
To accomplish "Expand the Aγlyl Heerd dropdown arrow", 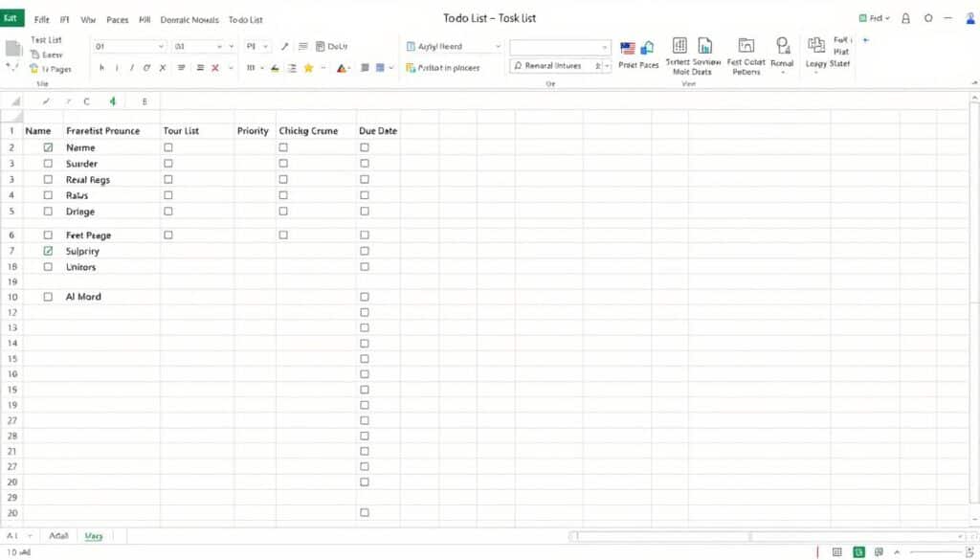I will [498, 46].
